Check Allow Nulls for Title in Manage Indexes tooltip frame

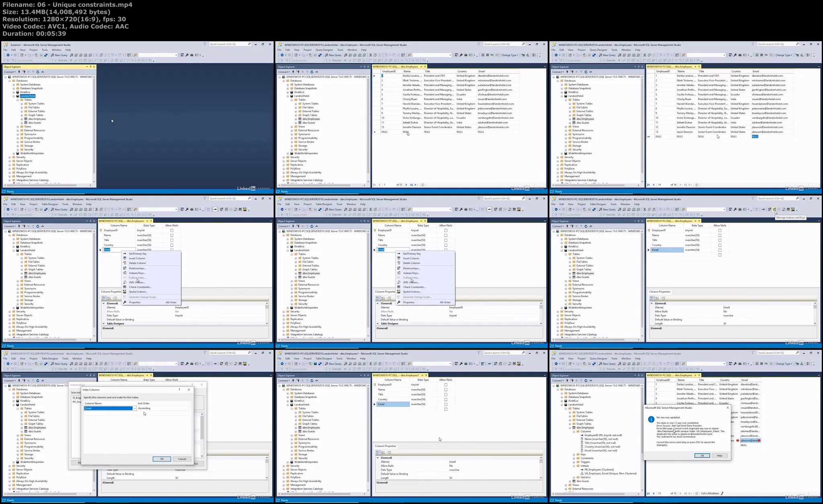[x=720, y=240]
